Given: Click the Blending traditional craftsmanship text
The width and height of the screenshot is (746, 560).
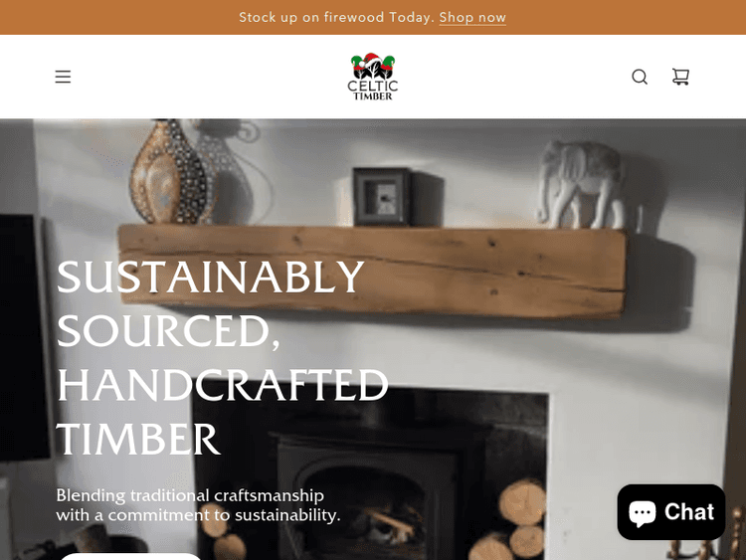Looking at the screenshot, I should (198, 505).
